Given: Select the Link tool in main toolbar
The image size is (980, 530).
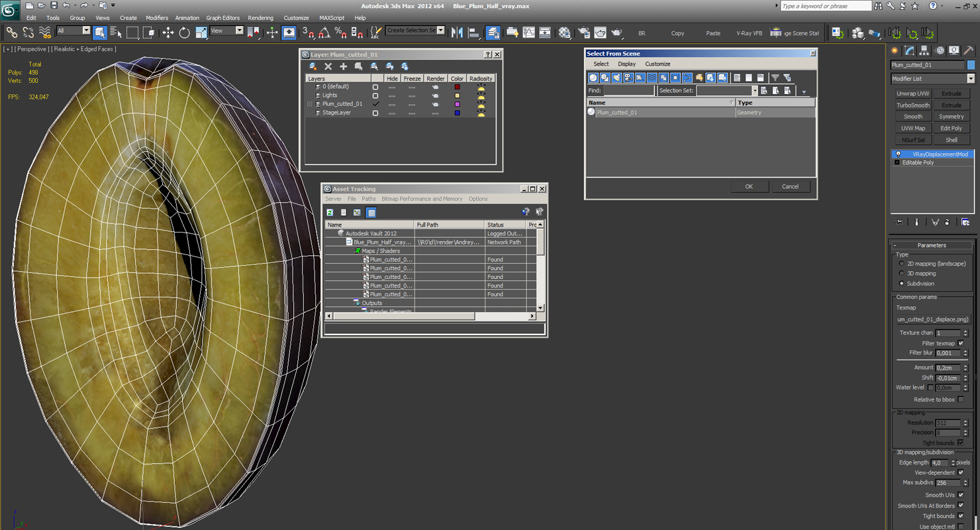Looking at the screenshot, I should tap(12, 32).
